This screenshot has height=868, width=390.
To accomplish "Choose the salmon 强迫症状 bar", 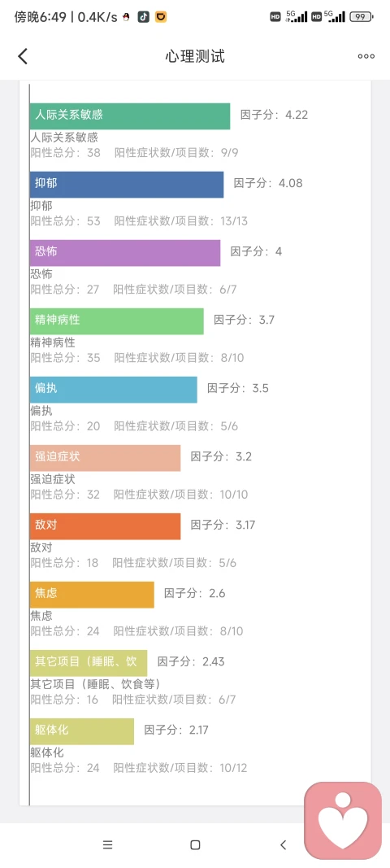I will tap(105, 458).
